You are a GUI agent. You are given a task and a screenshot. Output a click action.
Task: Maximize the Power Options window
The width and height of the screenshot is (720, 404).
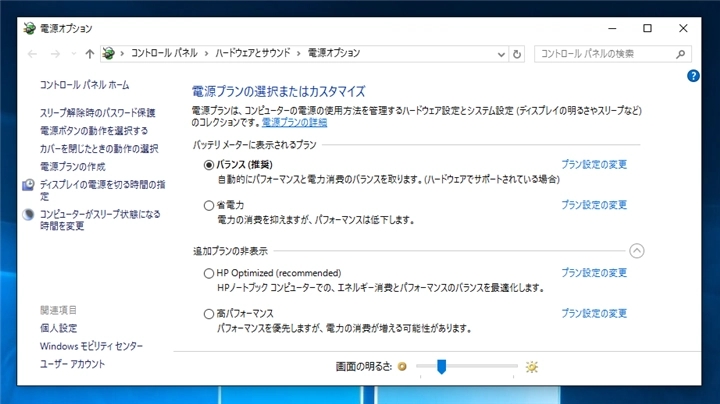tap(647, 28)
